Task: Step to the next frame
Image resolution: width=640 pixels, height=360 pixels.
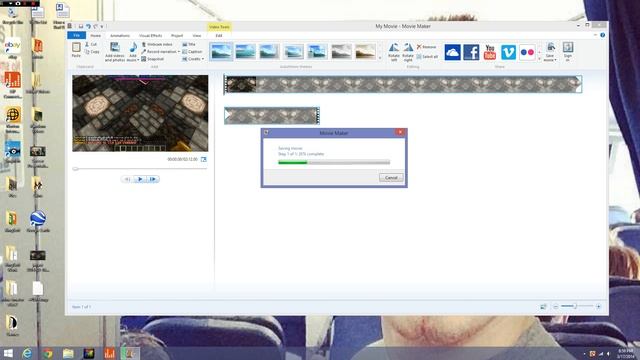Action: (153, 179)
